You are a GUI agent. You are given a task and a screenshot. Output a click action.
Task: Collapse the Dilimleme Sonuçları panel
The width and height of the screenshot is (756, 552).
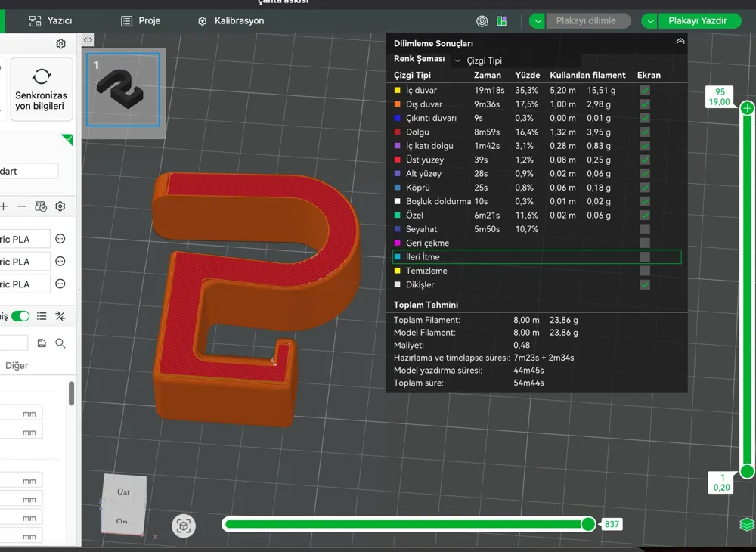click(x=680, y=42)
